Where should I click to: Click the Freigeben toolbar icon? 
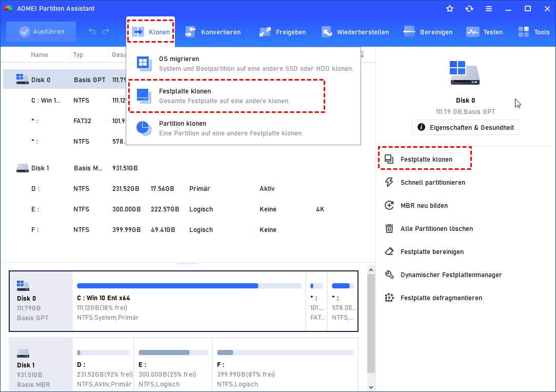265,32
